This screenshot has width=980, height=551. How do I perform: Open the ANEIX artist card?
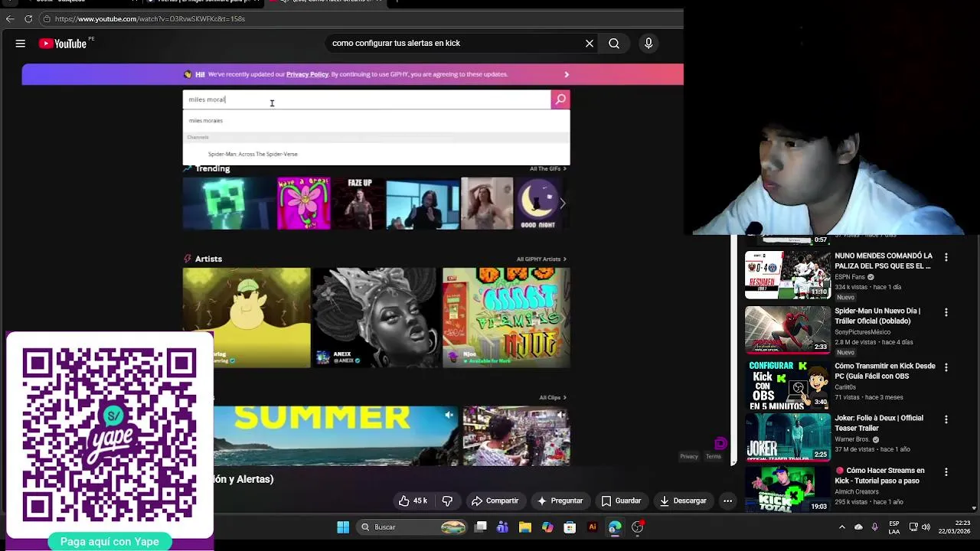(375, 318)
